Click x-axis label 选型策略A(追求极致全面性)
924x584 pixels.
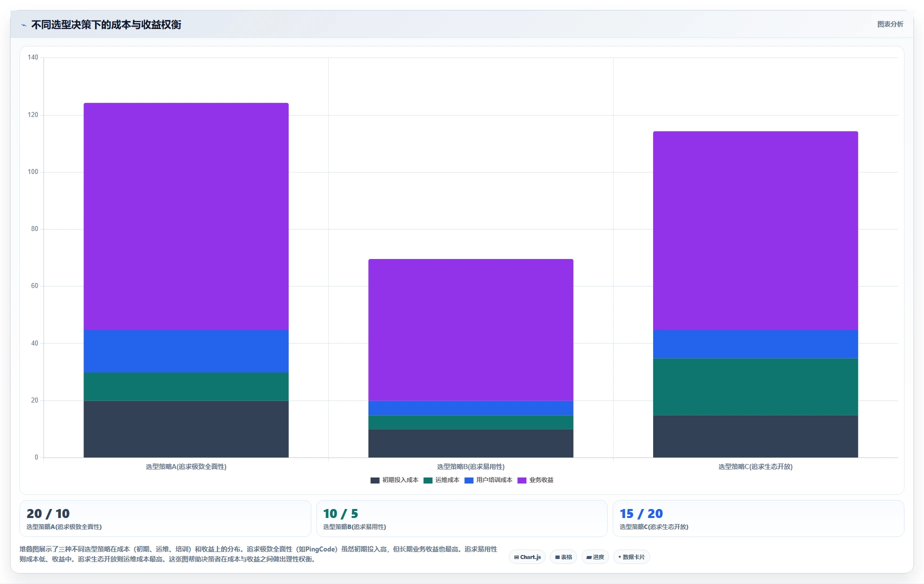(x=186, y=466)
